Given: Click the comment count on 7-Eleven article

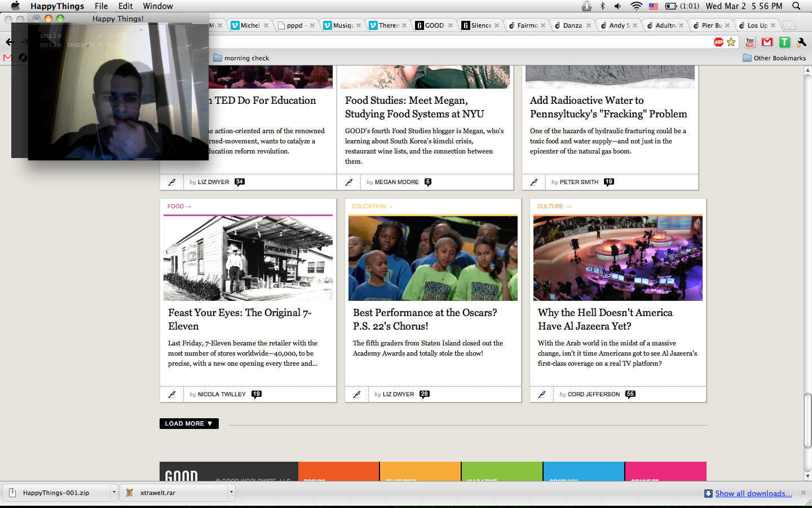Looking at the screenshot, I should point(257,394).
